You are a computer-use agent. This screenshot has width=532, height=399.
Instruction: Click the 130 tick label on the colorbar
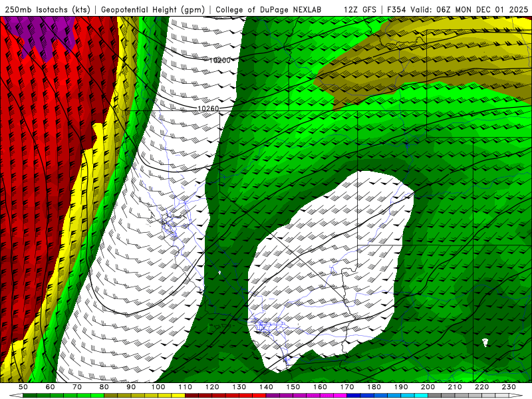[239, 387]
